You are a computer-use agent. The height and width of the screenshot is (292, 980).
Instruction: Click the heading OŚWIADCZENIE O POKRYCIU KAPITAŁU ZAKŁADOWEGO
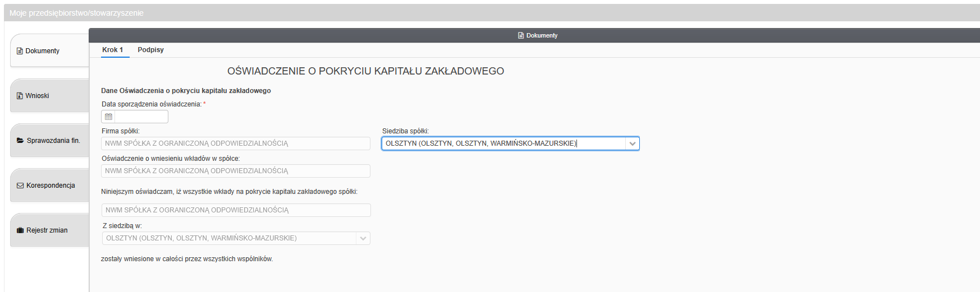[x=365, y=71]
